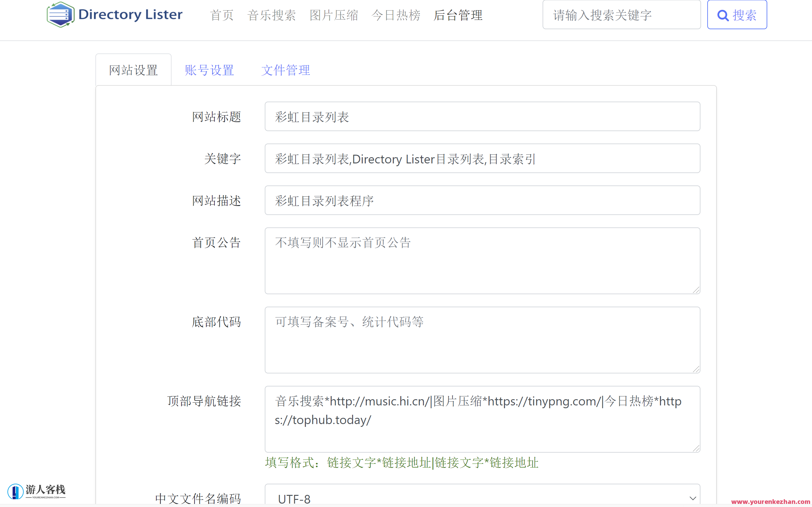Select the 网站设置 tab

[134, 70]
